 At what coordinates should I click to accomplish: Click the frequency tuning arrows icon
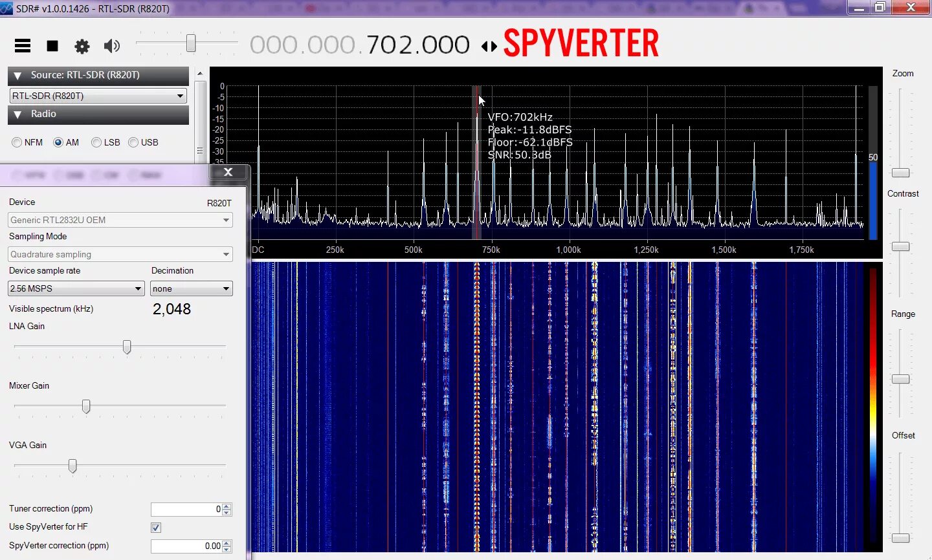coord(489,47)
